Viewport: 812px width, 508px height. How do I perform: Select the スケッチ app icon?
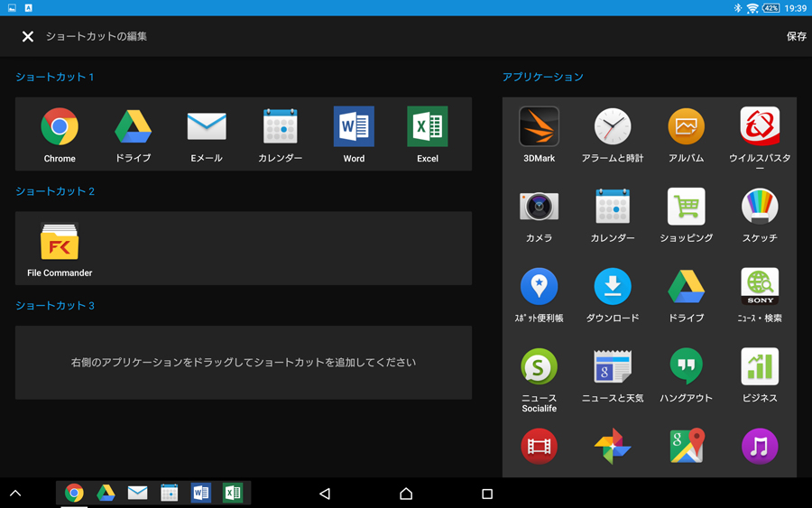coord(760,208)
